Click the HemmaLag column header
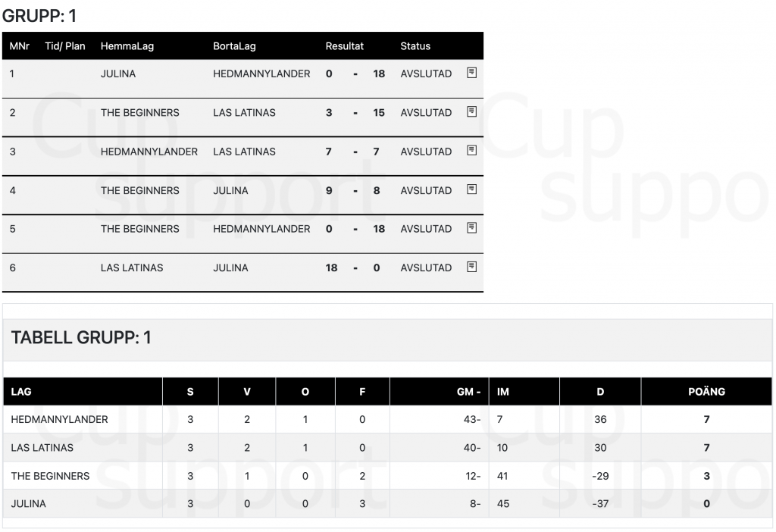The image size is (776, 532). point(127,46)
